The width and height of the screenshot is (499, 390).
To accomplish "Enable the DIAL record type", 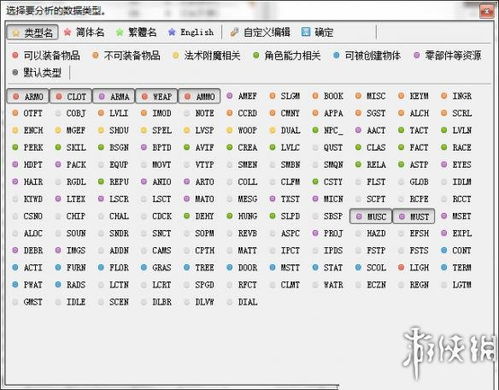I will coord(242,302).
